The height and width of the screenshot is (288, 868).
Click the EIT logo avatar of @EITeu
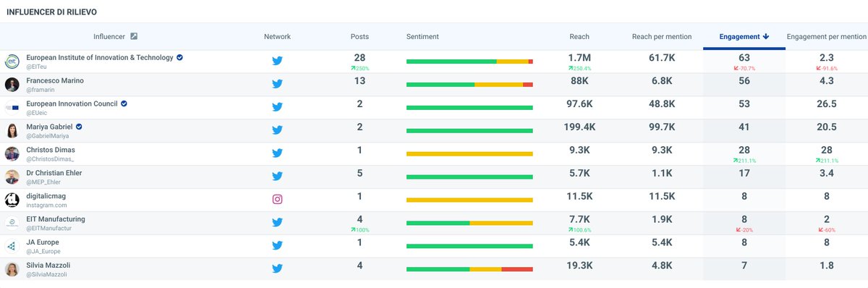tap(12, 61)
